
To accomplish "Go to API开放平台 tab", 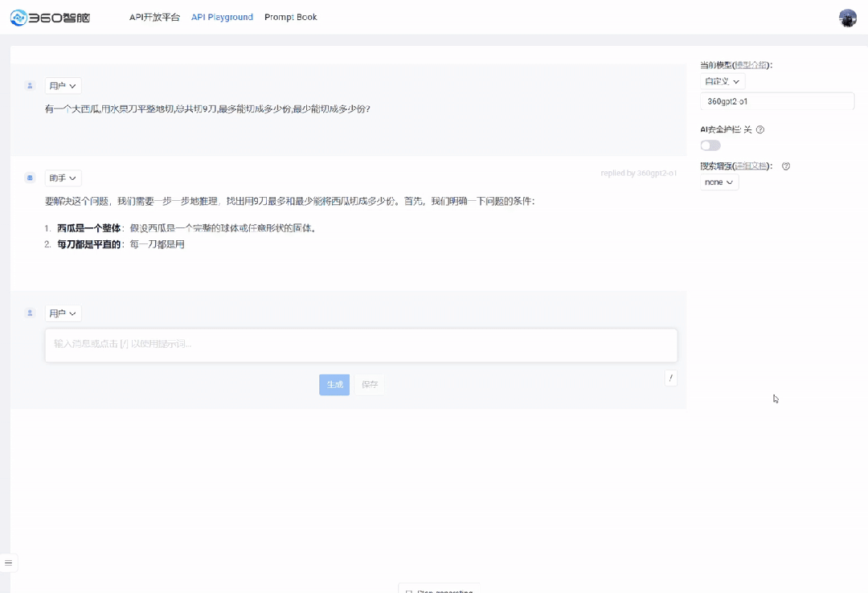I will pyautogui.click(x=154, y=17).
